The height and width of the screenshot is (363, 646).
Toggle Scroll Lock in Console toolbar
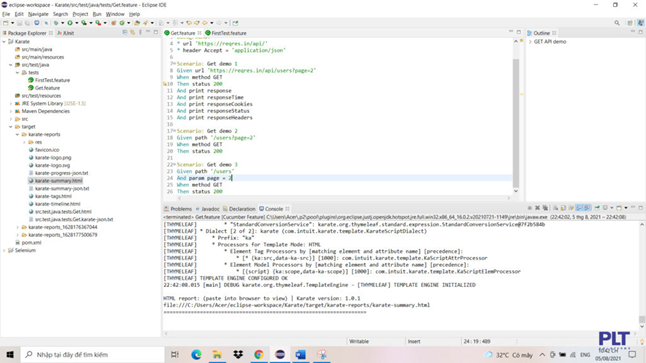pos(563,208)
